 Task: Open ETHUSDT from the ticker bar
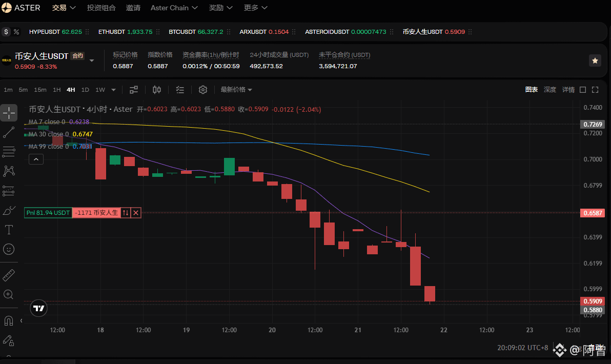click(x=125, y=32)
